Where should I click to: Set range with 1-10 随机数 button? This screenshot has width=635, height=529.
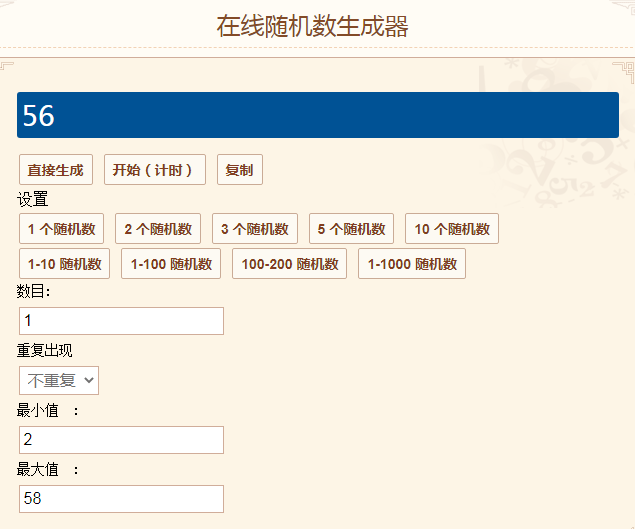coord(64,264)
